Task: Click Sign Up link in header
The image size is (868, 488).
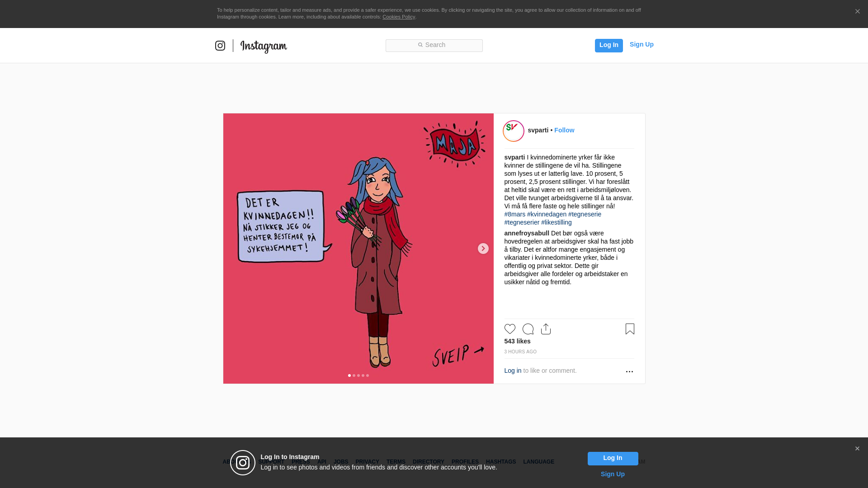Action: pyautogui.click(x=642, y=44)
